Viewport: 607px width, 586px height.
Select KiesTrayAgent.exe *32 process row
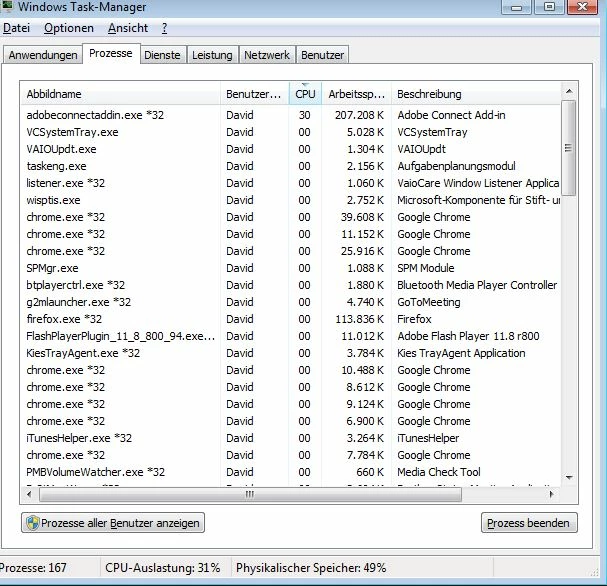coord(290,353)
